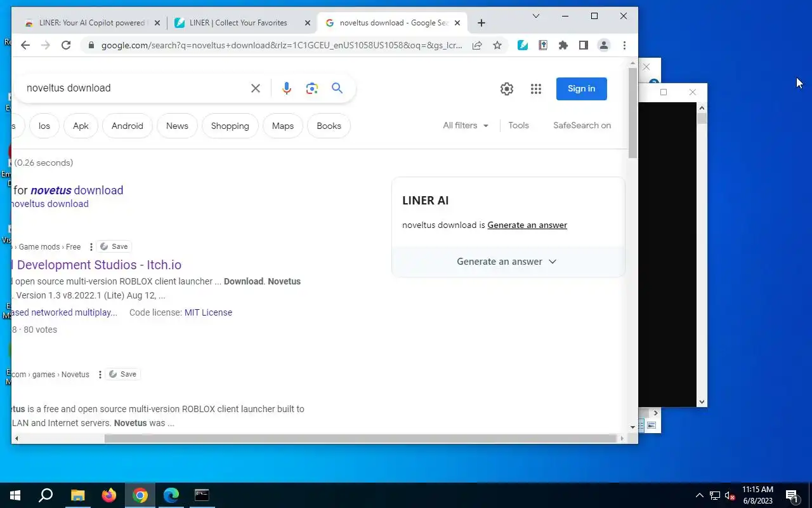Save the Novetus games result with LINER
The image size is (812, 508).
(123, 374)
